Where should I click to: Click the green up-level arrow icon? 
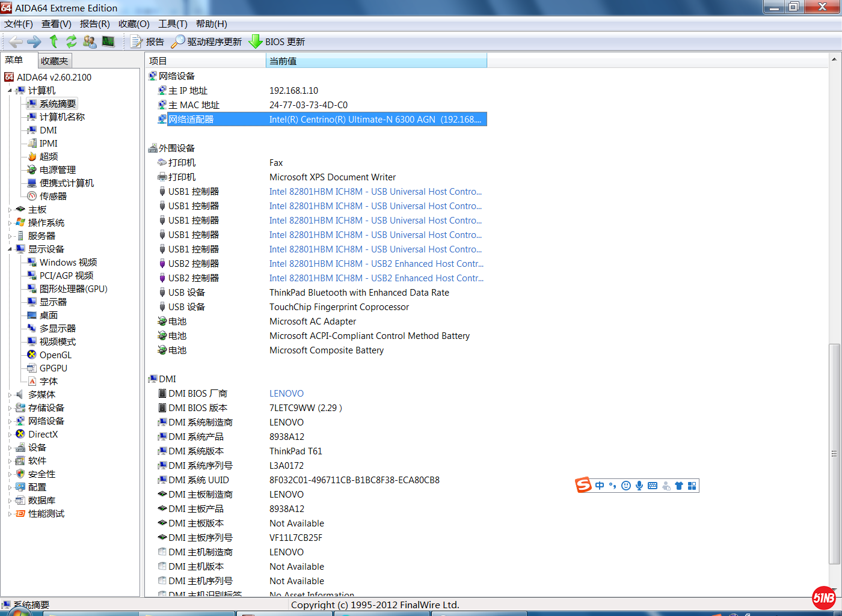(54, 41)
